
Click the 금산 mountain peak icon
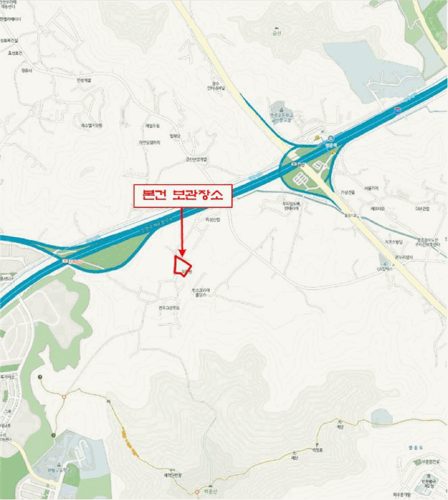277,28
